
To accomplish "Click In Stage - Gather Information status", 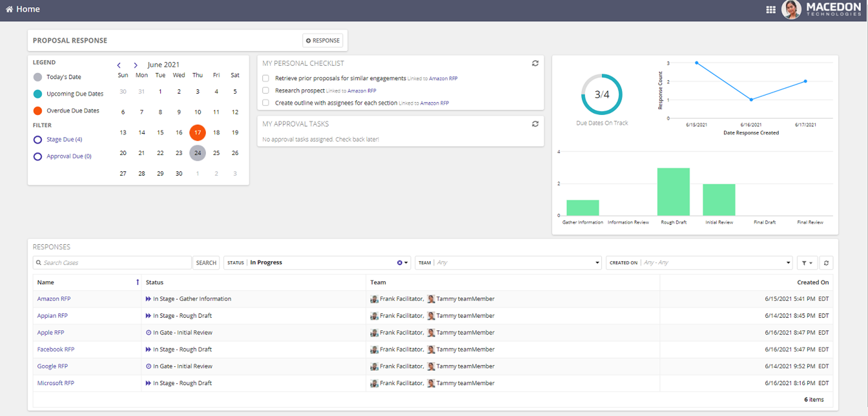I will 192,299.
